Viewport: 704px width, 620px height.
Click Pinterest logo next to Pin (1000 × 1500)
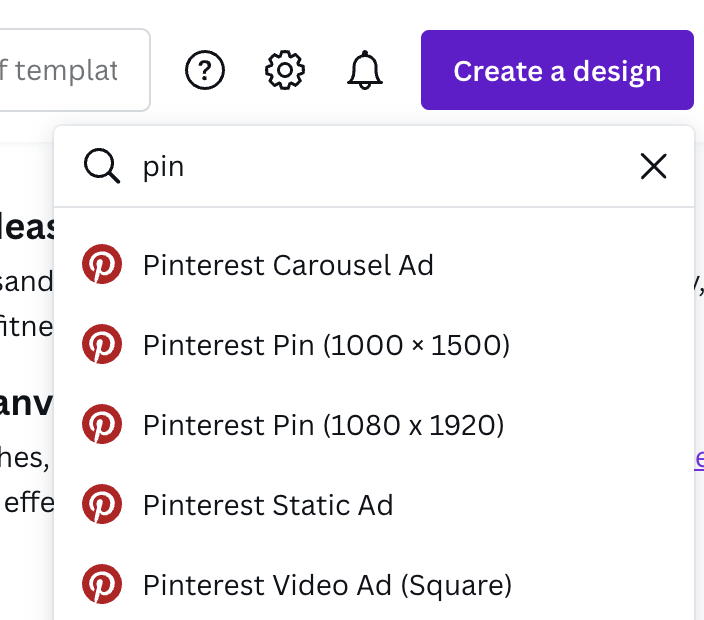click(x=102, y=345)
